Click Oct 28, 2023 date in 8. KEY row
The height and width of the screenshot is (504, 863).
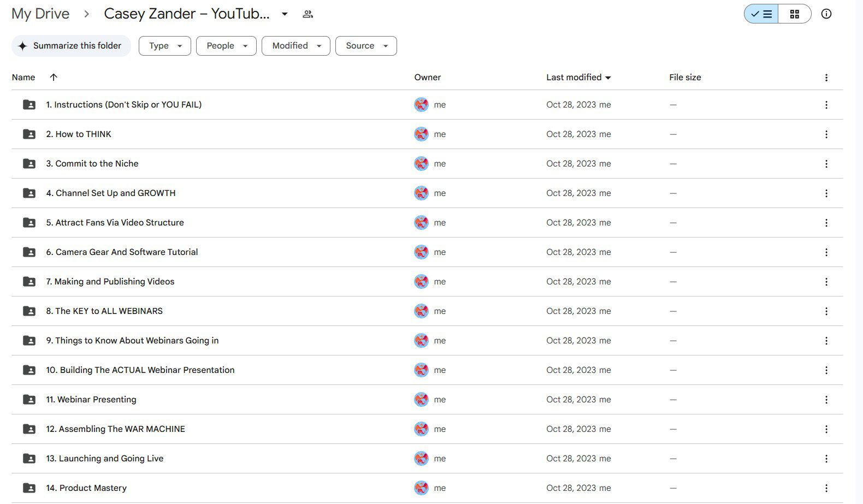click(571, 311)
